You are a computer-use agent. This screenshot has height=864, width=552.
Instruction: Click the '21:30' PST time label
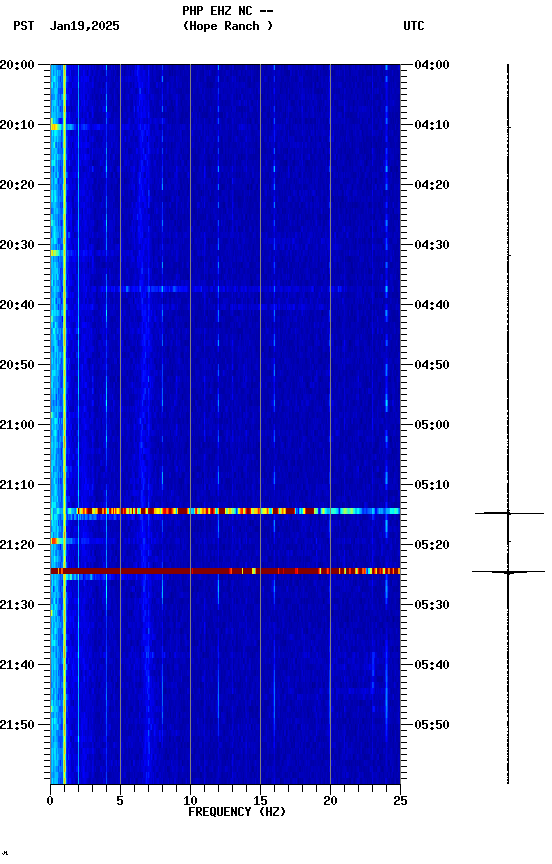pos(17,605)
